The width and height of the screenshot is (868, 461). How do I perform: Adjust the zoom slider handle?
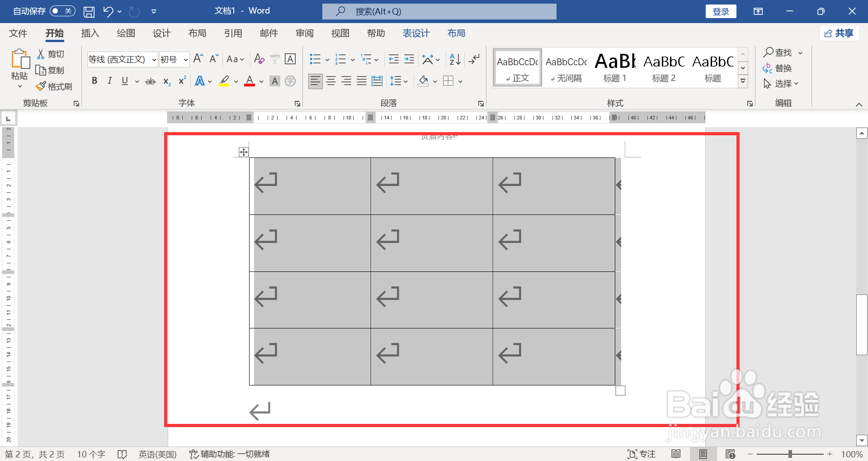pyautogui.click(x=790, y=454)
